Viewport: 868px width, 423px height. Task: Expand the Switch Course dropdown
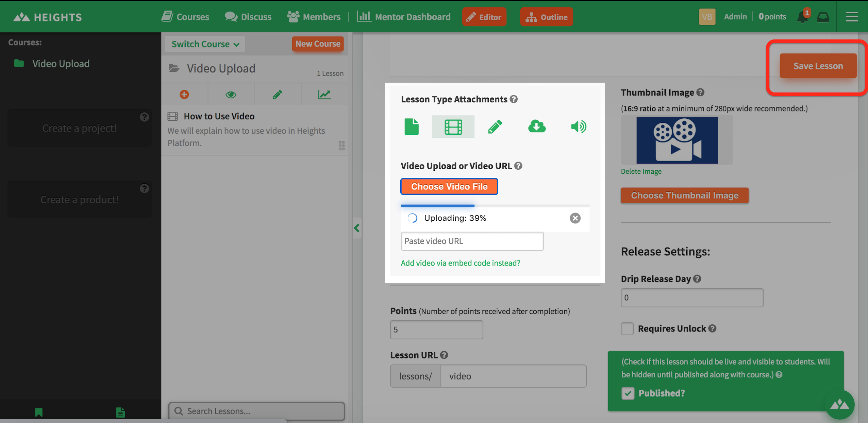point(205,44)
